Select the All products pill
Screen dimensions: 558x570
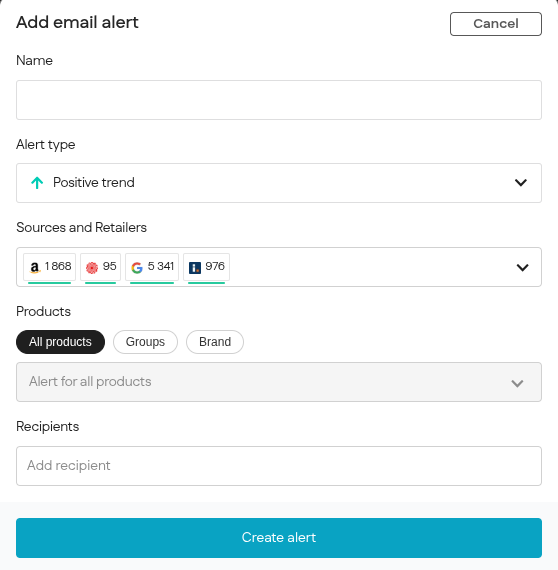pyautogui.click(x=60, y=342)
